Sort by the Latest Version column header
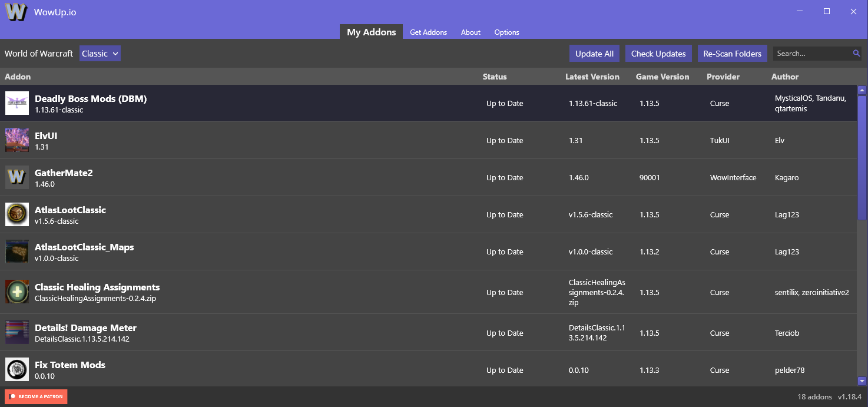 pyautogui.click(x=592, y=77)
